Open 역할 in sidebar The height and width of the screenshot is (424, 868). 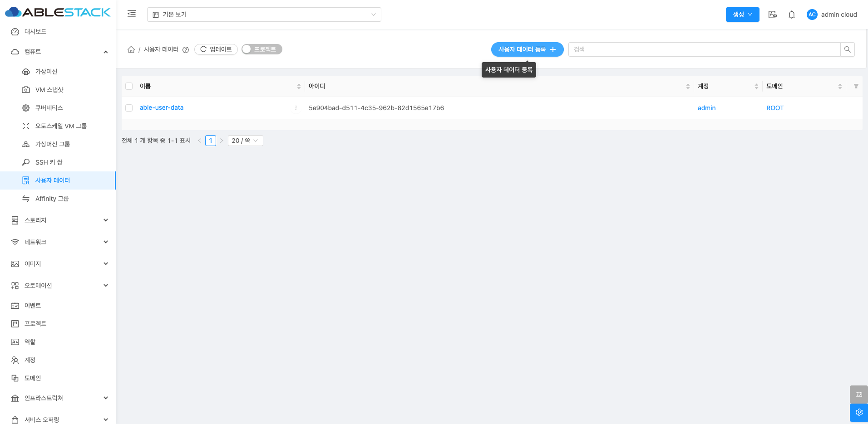pyautogui.click(x=58, y=342)
